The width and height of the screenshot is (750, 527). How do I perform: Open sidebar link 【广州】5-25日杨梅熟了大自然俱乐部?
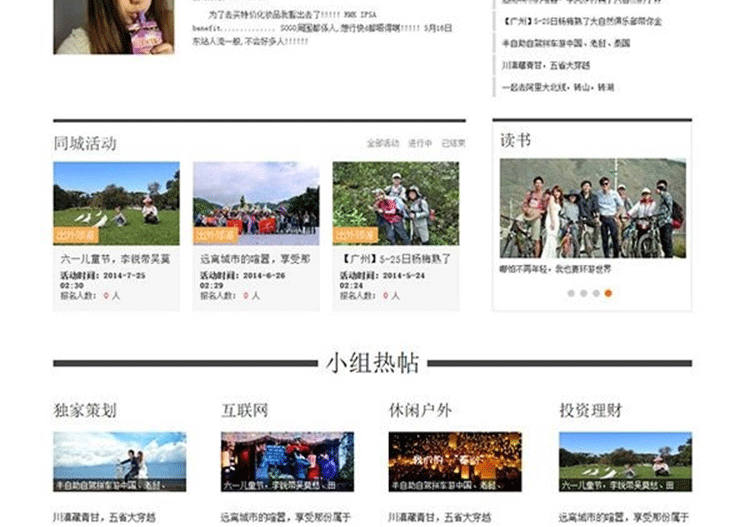coord(582,22)
